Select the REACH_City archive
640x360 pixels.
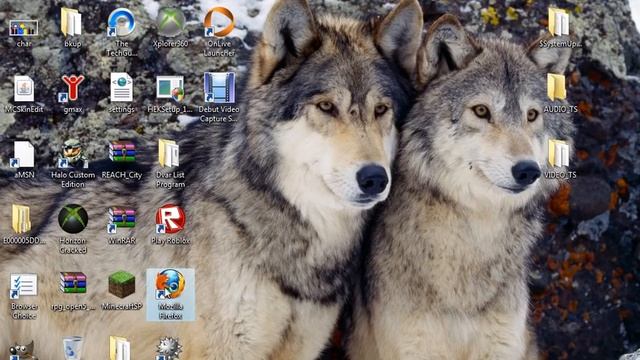click(122, 152)
